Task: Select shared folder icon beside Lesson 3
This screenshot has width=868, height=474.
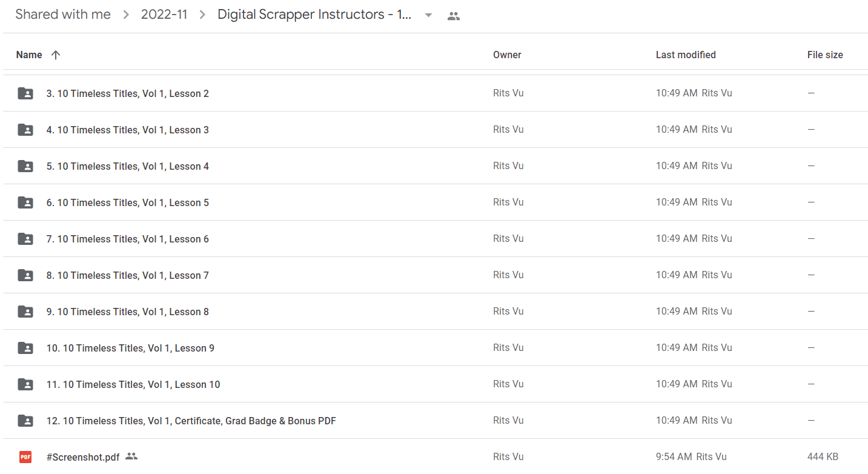Action: pyautogui.click(x=25, y=130)
